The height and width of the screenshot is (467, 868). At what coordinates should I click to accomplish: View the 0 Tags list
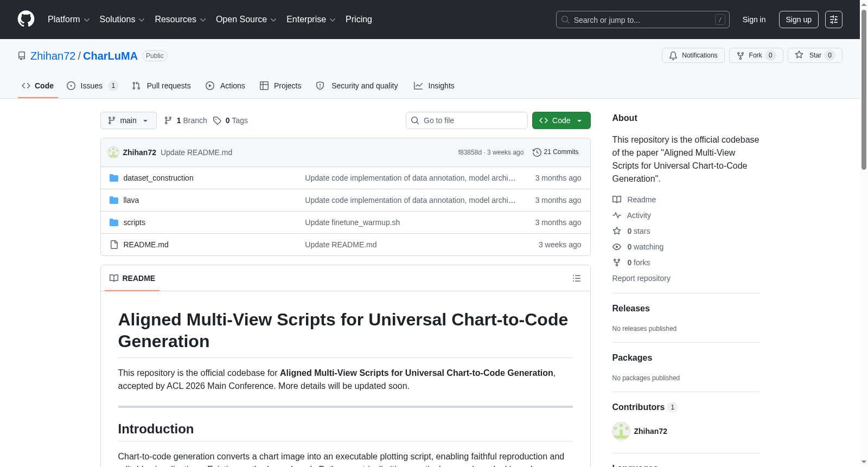click(x=231, y=120)
